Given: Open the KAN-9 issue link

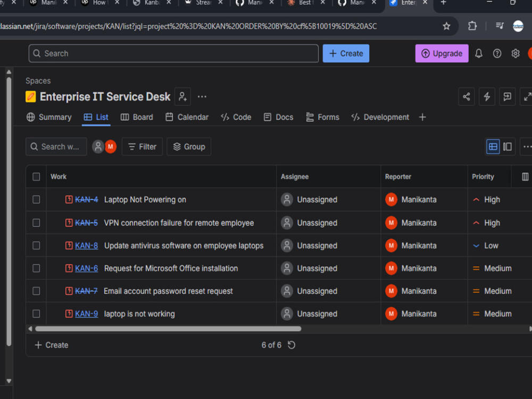Looking at the screenshot, I should click(x=87, y=314).
